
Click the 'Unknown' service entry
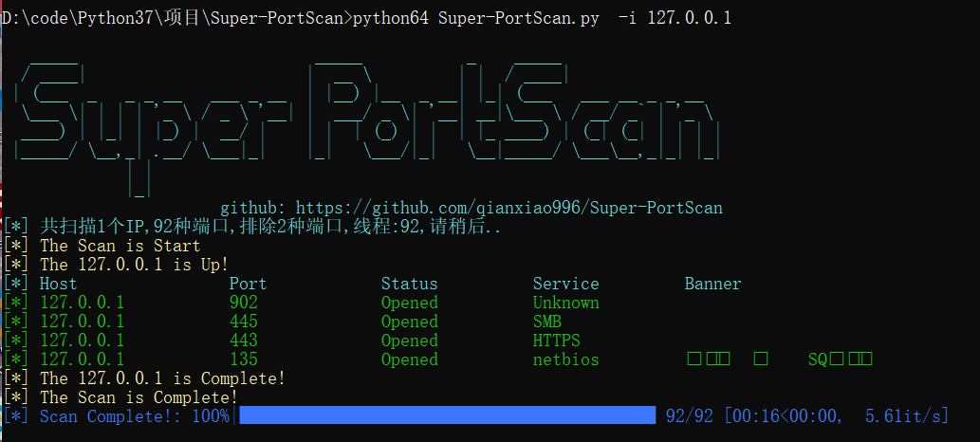[565, 303]
